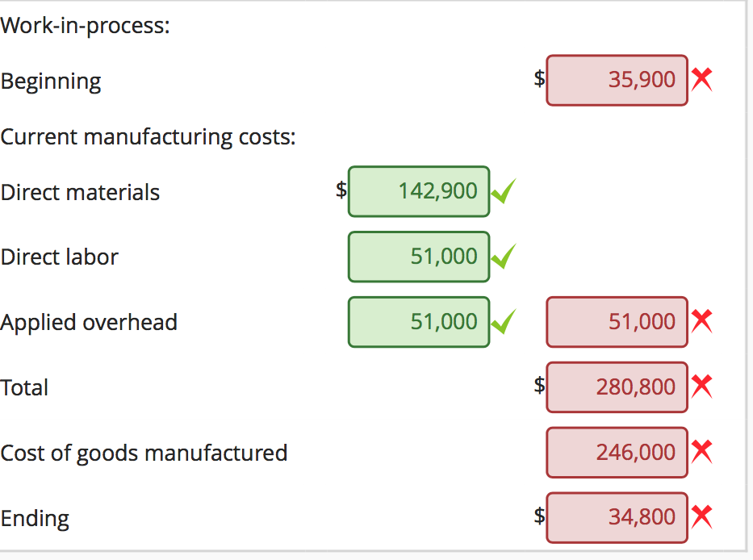The image size is (753, 560).
Task: Click the red X beside Cost of goods manufactured
Action: point(701,451)
